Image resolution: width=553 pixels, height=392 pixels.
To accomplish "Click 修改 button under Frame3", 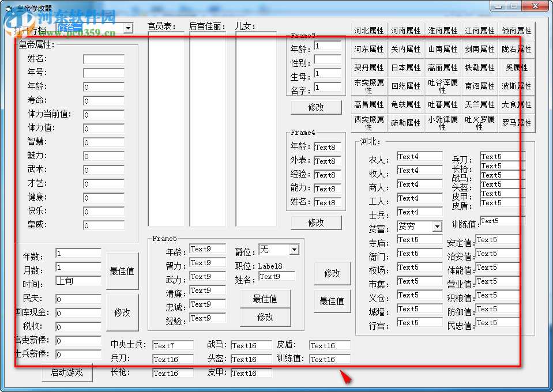I will [x=316, y=107].
